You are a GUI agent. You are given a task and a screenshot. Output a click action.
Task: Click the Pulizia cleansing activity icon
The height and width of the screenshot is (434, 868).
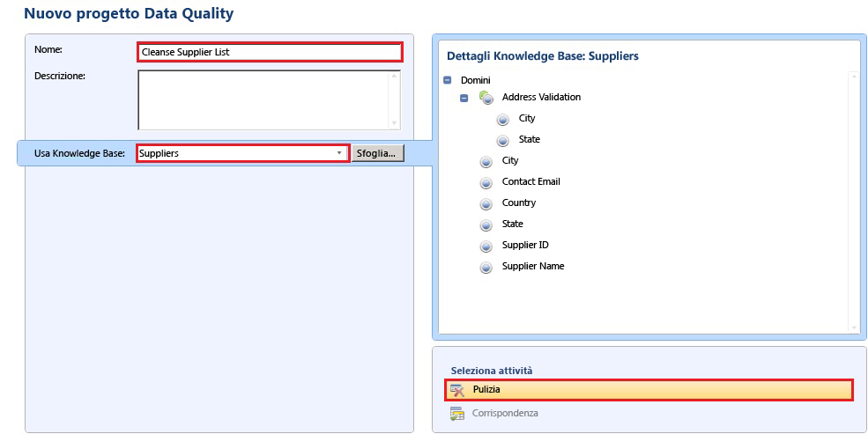coord(456,390)
